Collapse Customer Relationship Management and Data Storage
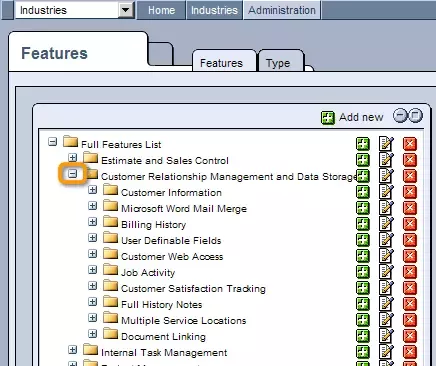This screenshot has width=436, height=366. pyautogui.click(x=72, y=173)
